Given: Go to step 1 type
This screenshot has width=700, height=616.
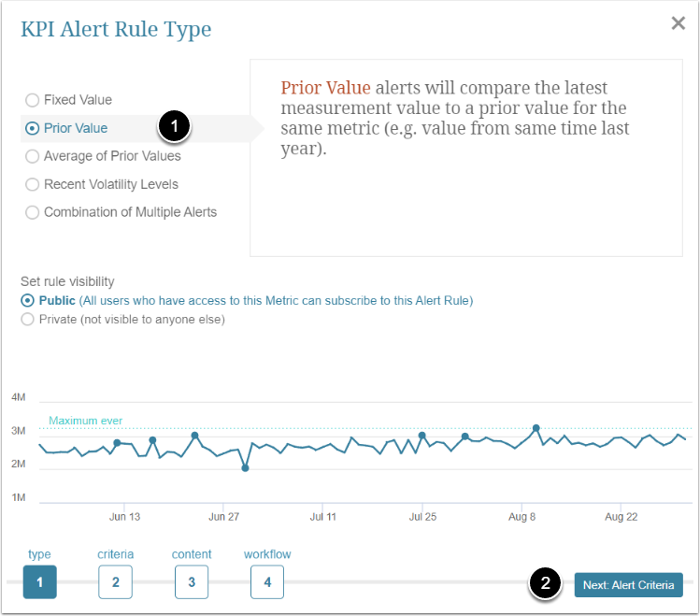Looking at the screenshot, I should click(x=40, y=581).
